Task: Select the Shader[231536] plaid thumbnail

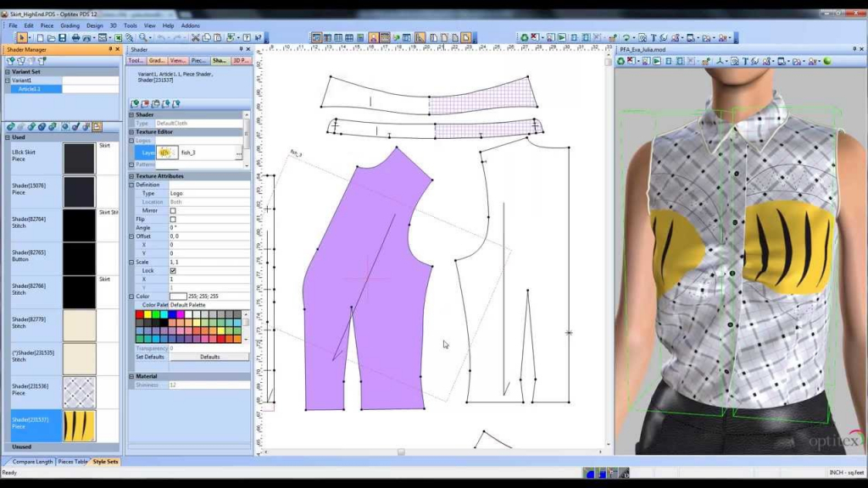Action: pos(79,392)
